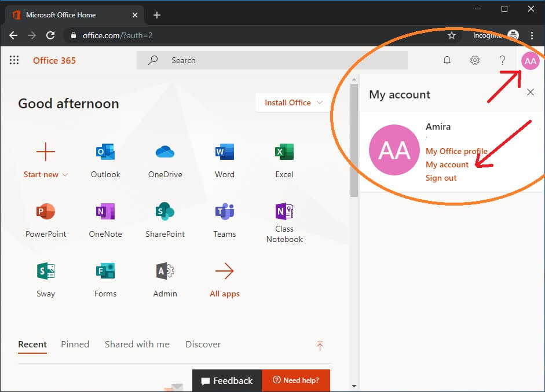The image size is (545, 392).
Task: Switch to the Pinned tab
Action: [x=75, y=345]
